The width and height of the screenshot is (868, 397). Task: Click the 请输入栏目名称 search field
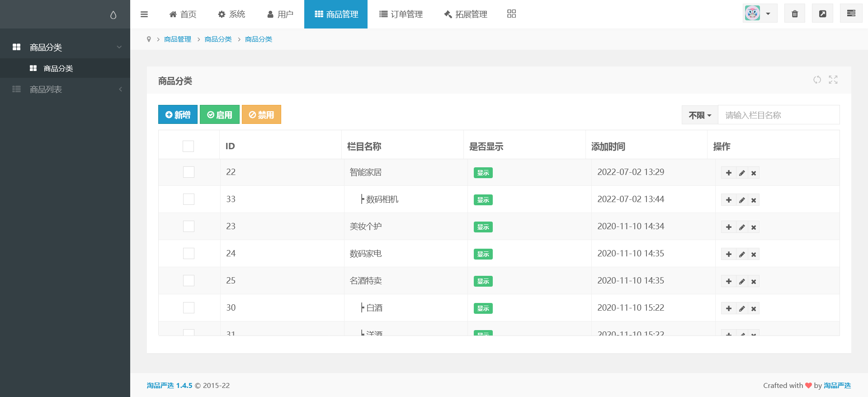(778, 115)
